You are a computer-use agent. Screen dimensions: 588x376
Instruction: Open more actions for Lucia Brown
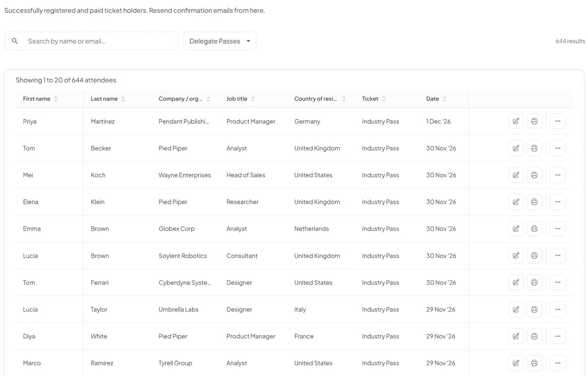click(x=558, y=256)
